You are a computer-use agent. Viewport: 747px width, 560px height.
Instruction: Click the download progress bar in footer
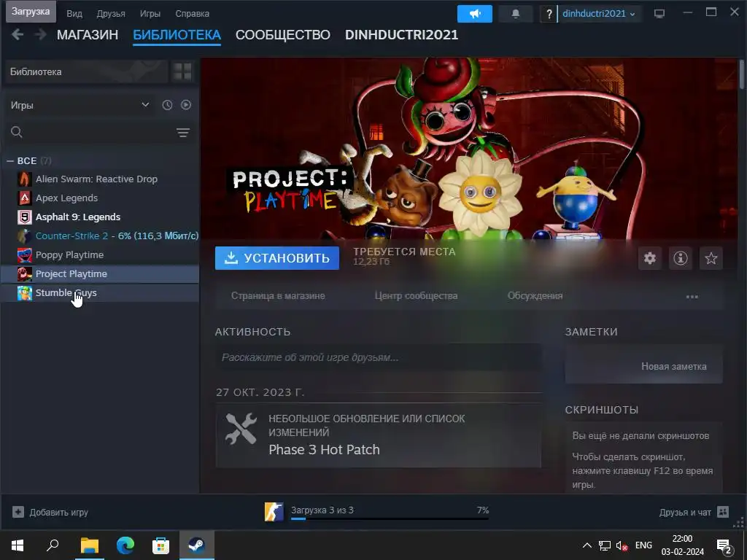tap(390, 518)
